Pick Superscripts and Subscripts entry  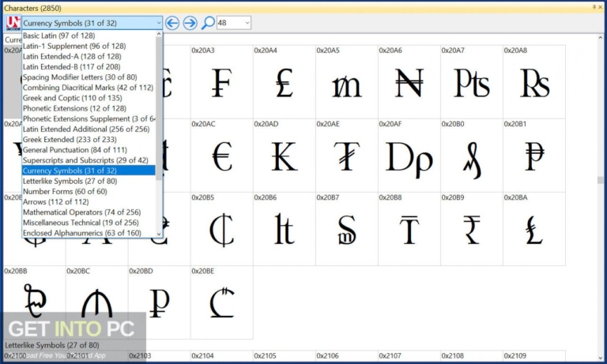click(x=89, y=160)
